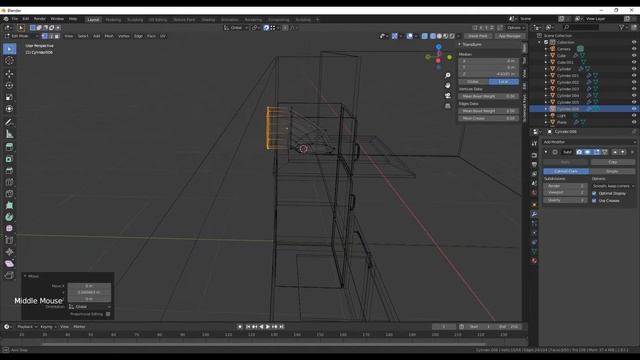Select the Transform tool

pyautogui.click(x=9, y=109)
